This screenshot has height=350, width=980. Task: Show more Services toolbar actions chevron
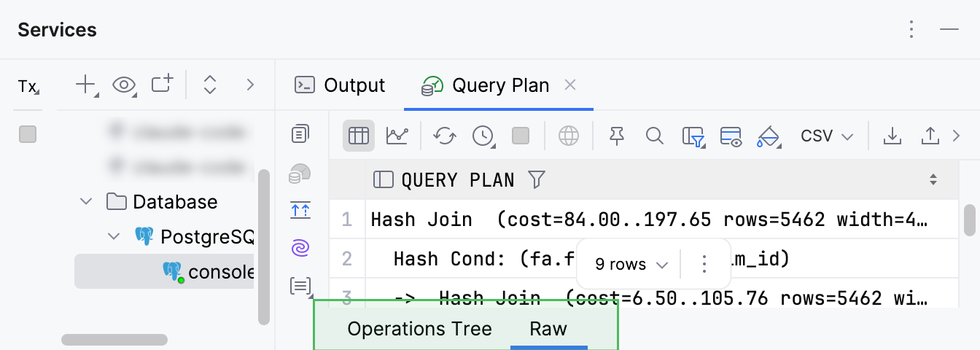click(x=250, y=85)
